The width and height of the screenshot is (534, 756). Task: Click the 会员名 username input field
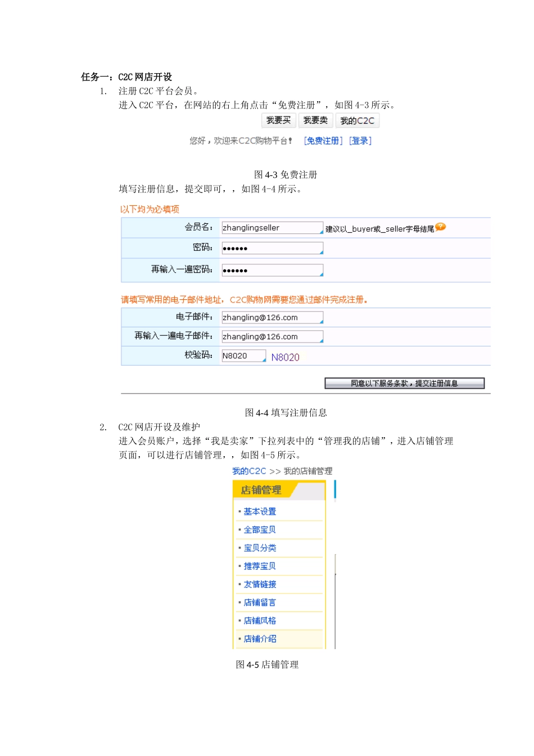pos(271,227)
